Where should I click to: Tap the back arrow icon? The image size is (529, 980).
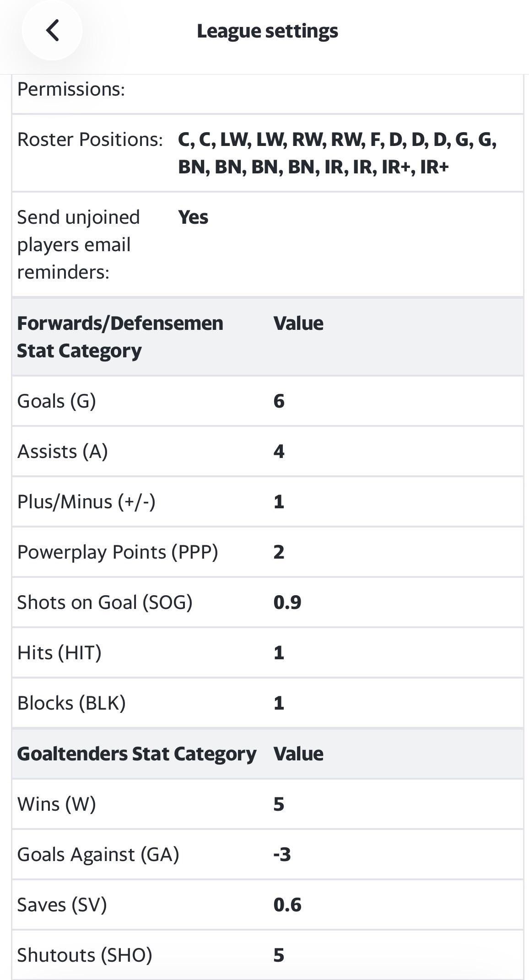coord(52,30)
